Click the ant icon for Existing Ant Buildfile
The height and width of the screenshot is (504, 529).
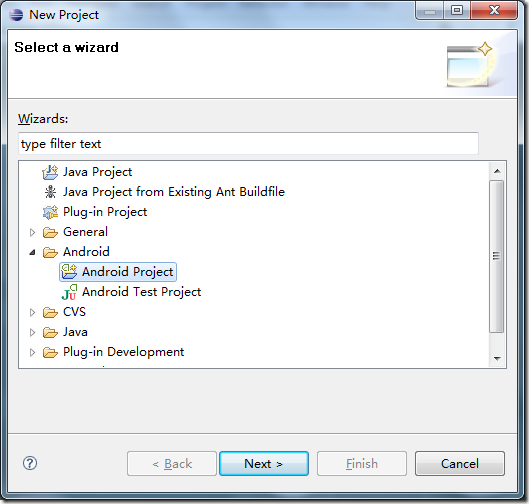pos(50,192)
